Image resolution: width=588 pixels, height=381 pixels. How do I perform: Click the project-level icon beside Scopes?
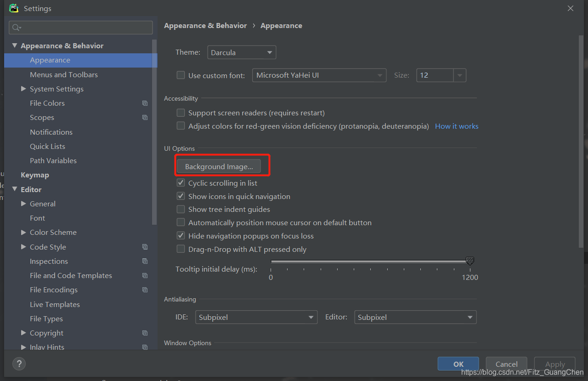(145, 118)
